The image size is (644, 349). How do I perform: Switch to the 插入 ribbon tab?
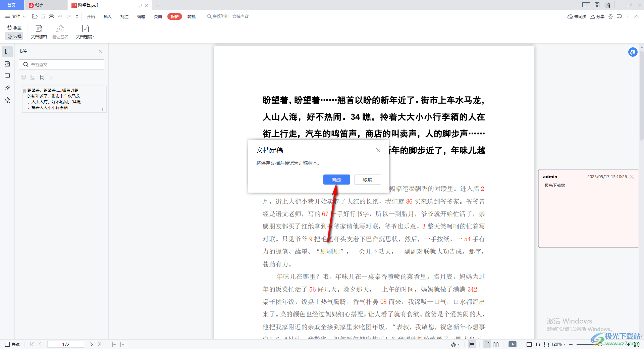tap(107, 16)
